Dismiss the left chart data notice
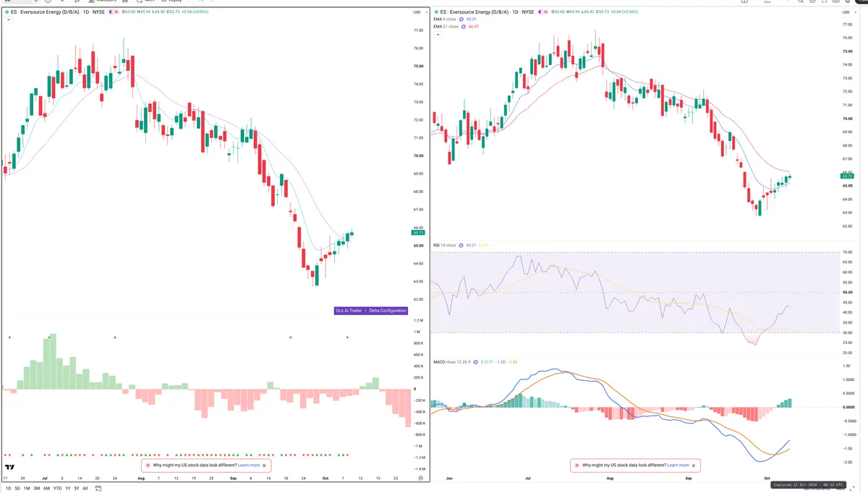 coord(265,466)
